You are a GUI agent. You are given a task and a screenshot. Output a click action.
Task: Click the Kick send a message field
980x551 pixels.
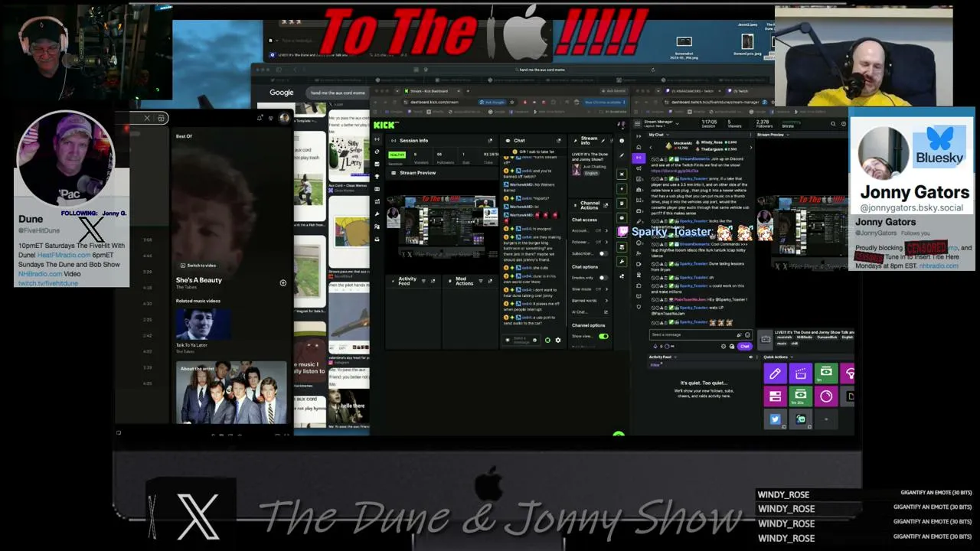(x=521, y=340)
